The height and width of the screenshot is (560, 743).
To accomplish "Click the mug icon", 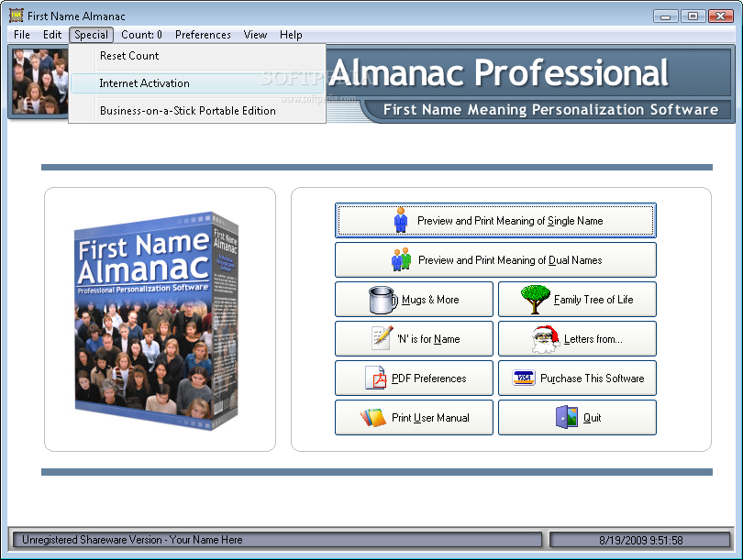I will click(383, 300).
